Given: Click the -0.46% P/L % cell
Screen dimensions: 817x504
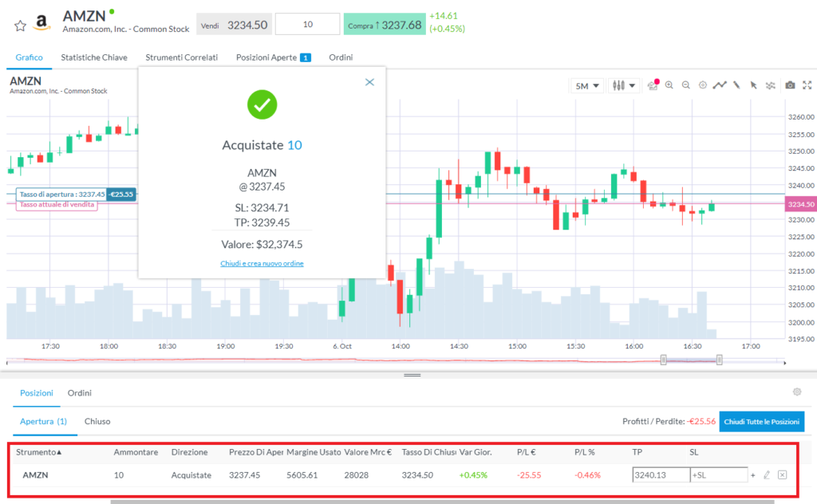Looking at the screenshot, I should (x=587, y=474).
